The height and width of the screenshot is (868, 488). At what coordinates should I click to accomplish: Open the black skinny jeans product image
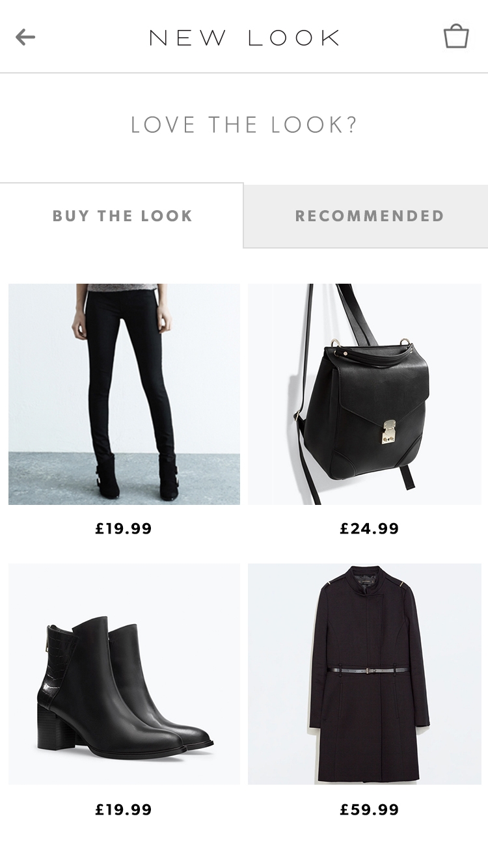(x=124, y=394)
